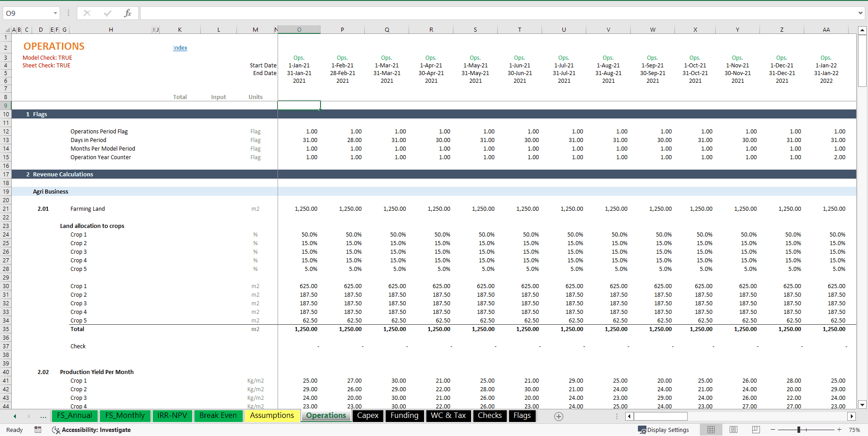This screenshot has height=436, width=868.
Task: Open the hidden sheets list via the ellipsis
Action: point(43,417)
